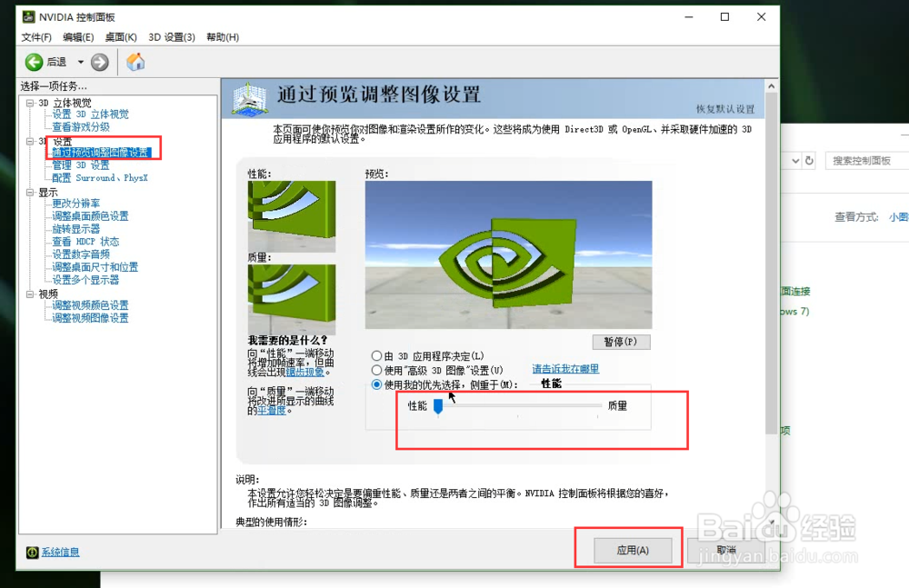Click 恢复默认设置 link in header
The image size is (909, 588).
coord(725,109)
